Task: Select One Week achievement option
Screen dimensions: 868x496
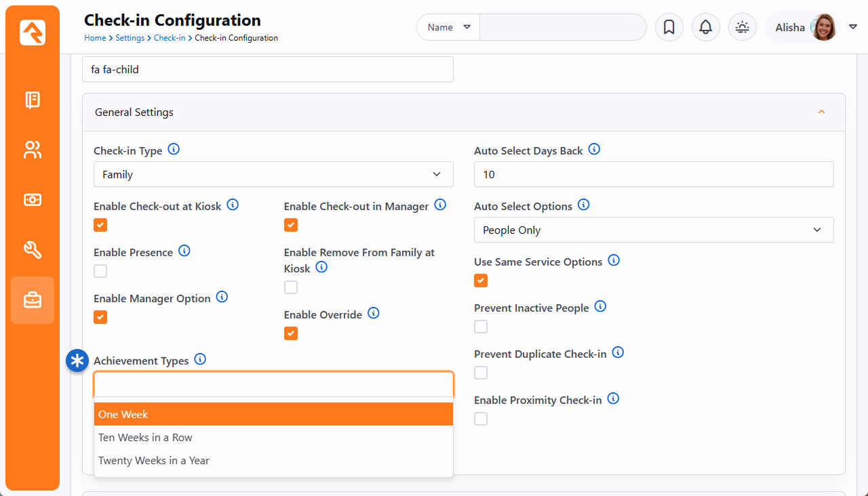Action: click(x=273, y=414)
